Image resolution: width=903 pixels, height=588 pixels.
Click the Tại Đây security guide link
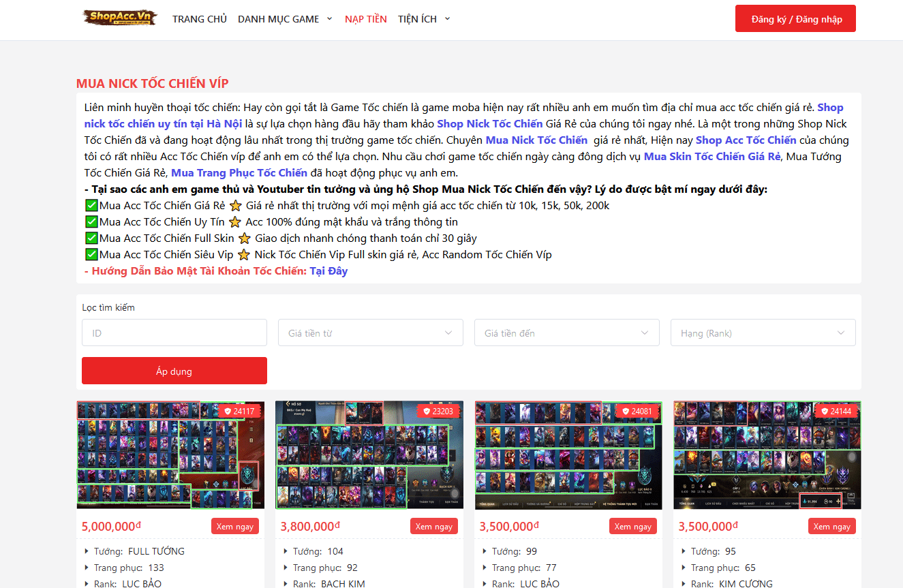(328, 271)
